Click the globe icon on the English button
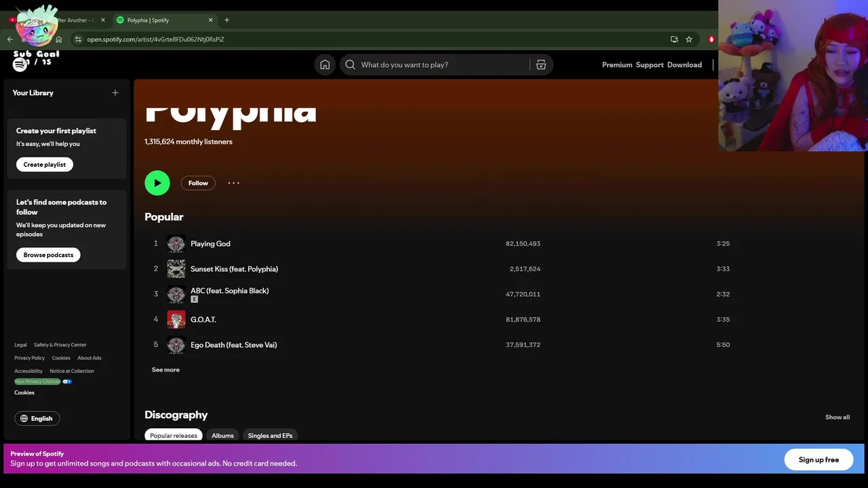This screenshot has height=488, width=868. [x=24, y=419]
